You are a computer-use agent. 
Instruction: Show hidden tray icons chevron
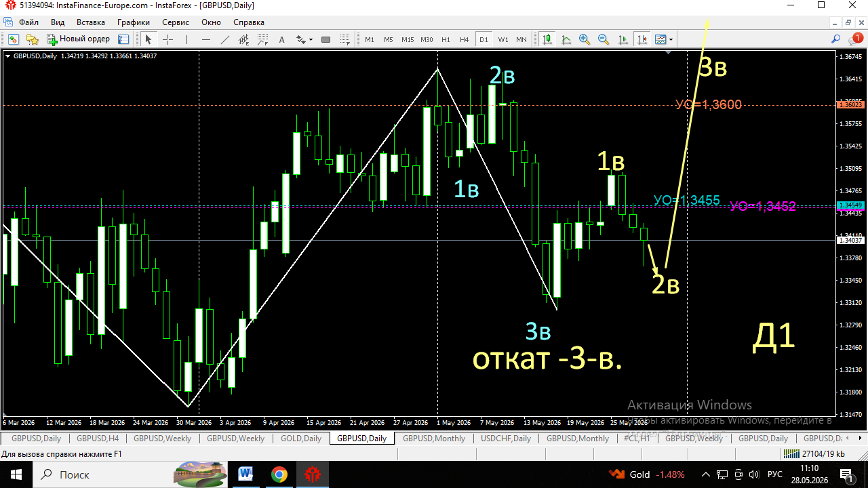705,474
